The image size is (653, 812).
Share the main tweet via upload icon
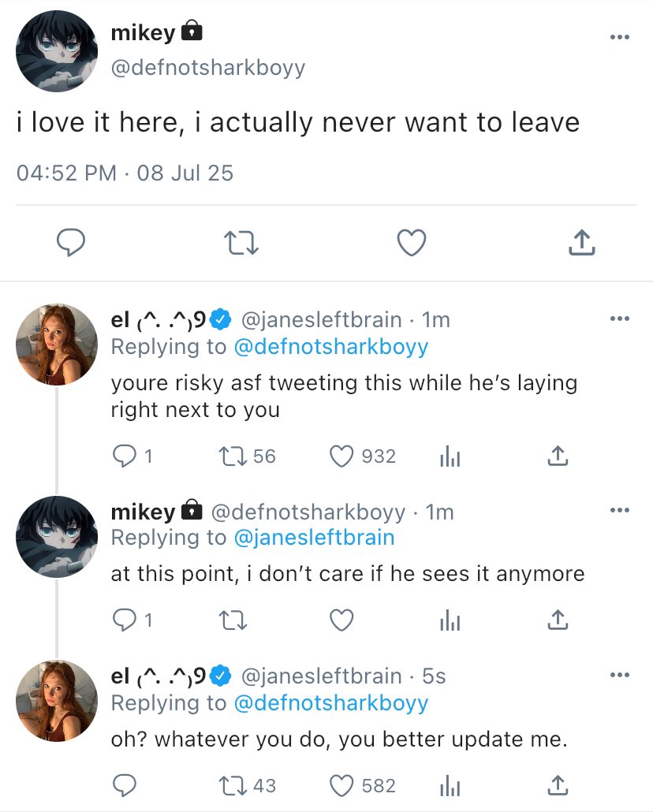tap(582, 243)
